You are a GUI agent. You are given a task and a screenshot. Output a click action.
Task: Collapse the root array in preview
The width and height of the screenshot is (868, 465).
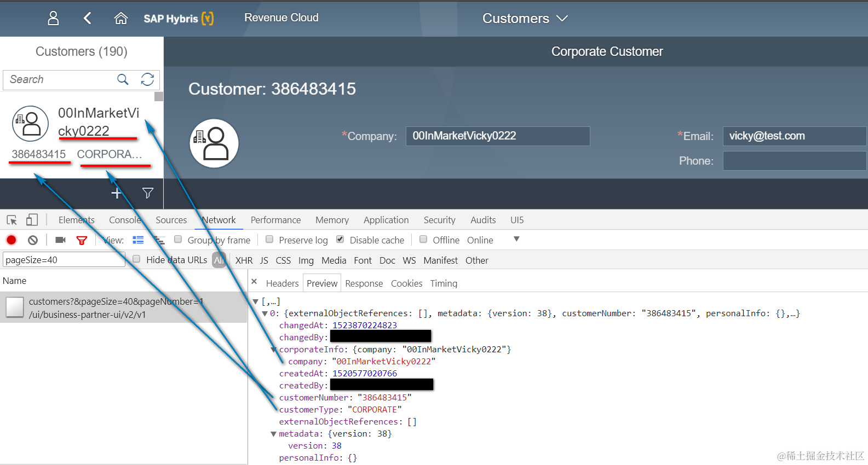[x=255, y=301]
